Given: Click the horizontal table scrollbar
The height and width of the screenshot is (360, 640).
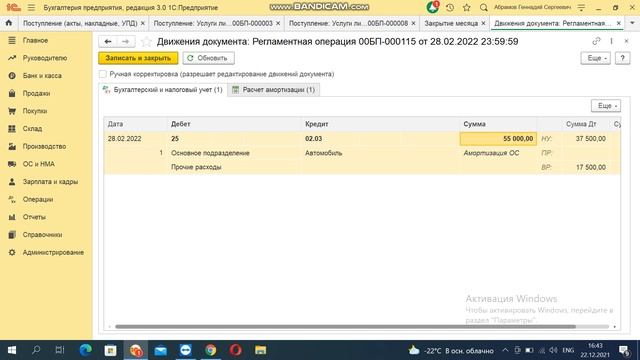Looking at the screenshot, I should coord(345,327).
